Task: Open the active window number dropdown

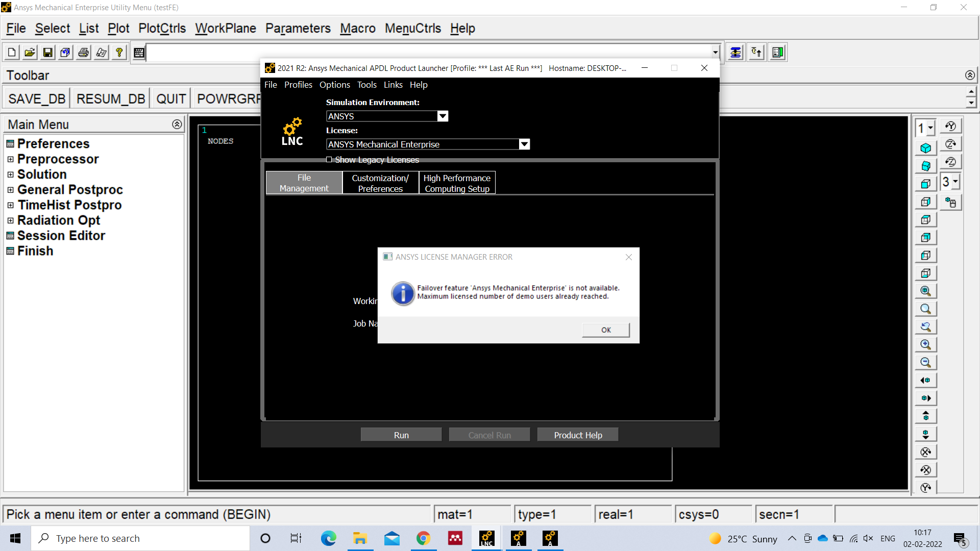Action: tap(931, 128)
